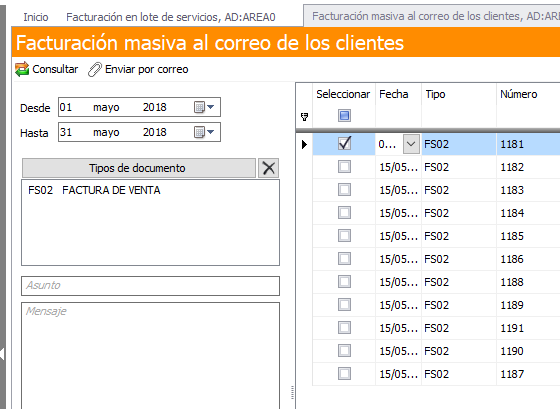The height and width of the screenshot is (409, 560).
Task: Check the checkbox for invoice 1191
Action: (x=344, y=328)
